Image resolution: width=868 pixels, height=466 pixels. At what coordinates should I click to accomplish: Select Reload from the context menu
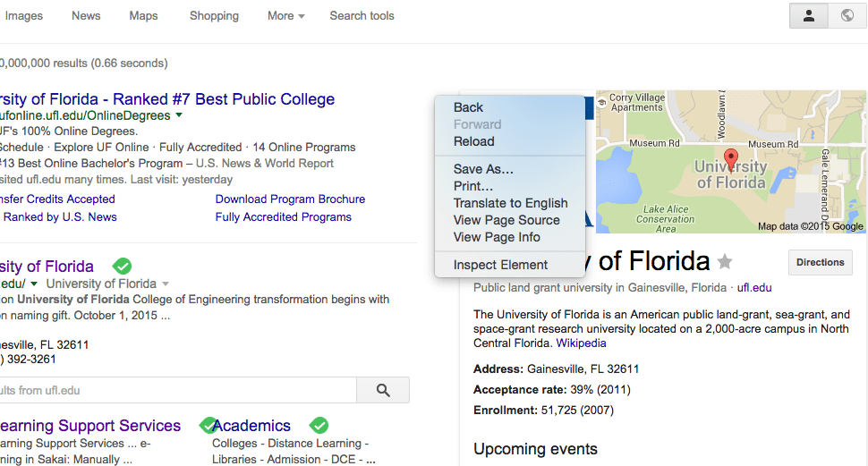pyautogui.click(x=473, y=141)
